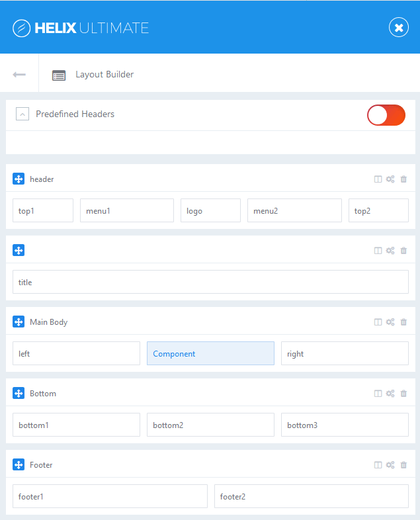
Task: Select the footer2 column block
Action: click(x=312, y=496)
